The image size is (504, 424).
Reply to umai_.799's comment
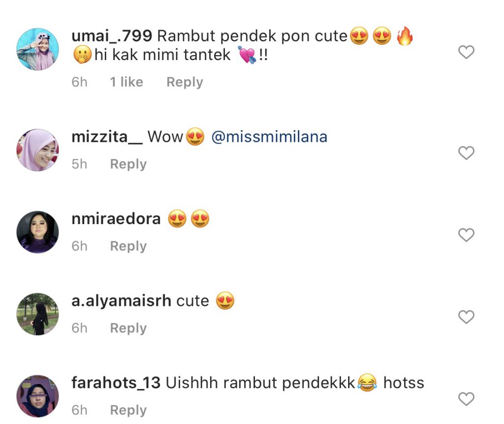[x=185, y=82]
